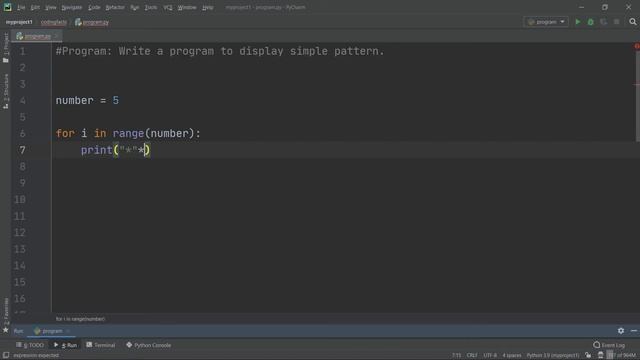The width and height of the screenshot is (640, 360).
Task: Open the View menu
Action: point(51,7)
